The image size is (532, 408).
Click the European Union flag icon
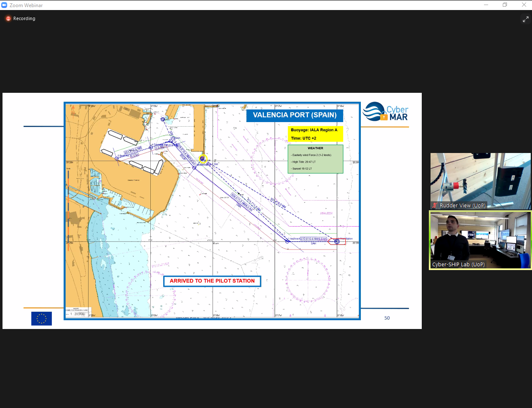[x=41, y=319]
